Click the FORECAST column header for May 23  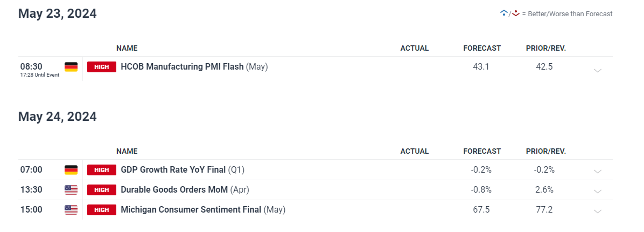point(482,48)
